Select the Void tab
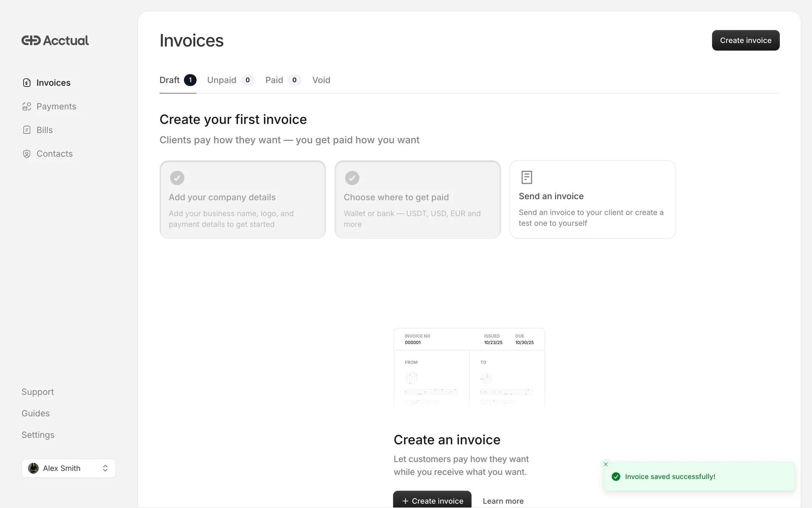The image size is (812, 508). click(321, 80)
